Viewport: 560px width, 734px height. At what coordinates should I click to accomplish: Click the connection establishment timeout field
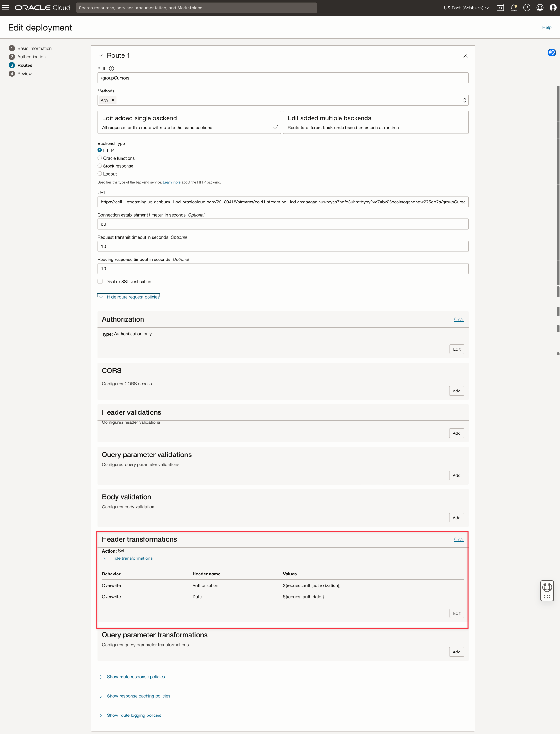pos(282,224)
